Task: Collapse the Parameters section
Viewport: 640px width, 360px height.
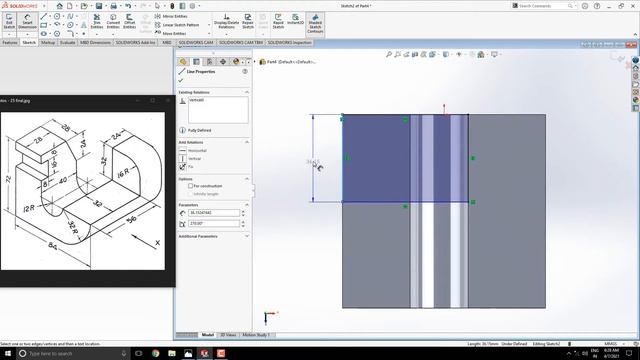Action: (247, 204)
